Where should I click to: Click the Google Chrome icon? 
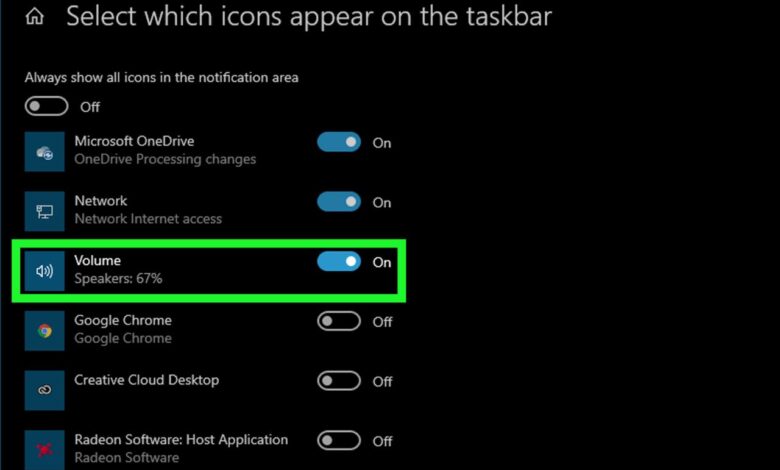point(45,330)
